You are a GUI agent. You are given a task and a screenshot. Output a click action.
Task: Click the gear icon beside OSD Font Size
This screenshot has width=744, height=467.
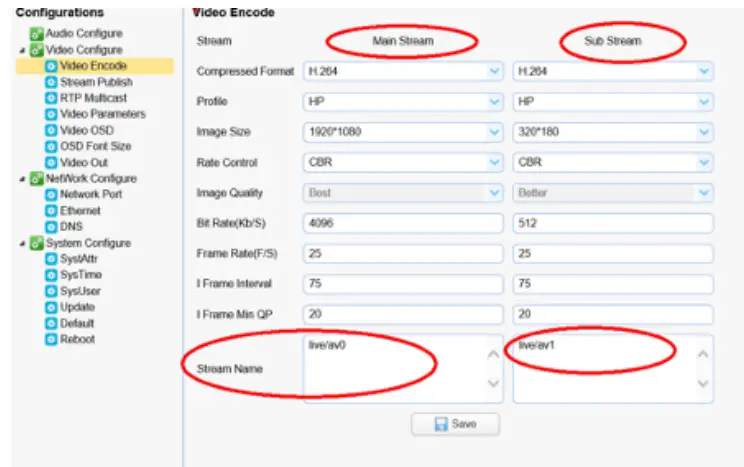(x=51, y=147)
